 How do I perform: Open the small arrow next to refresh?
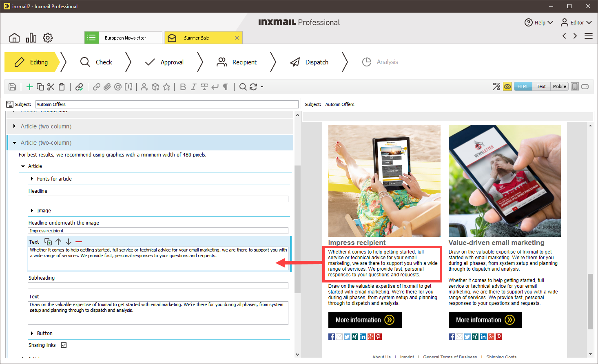pos(262,87)
